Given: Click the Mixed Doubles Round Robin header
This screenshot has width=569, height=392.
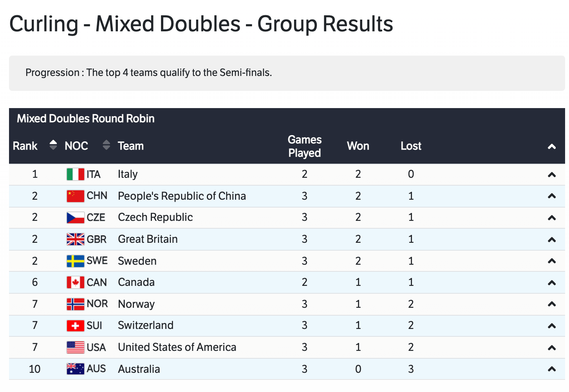Looking at the screenshot, I should tap(85, 119).
